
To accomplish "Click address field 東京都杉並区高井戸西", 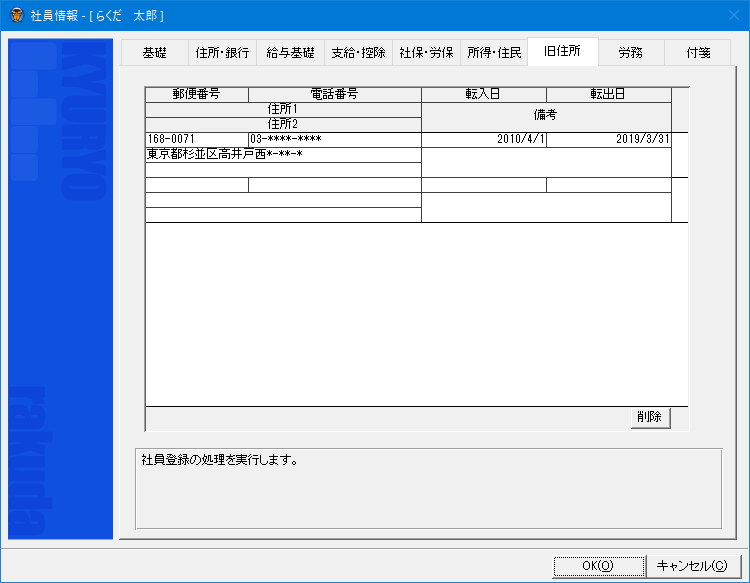I will 283,155.
